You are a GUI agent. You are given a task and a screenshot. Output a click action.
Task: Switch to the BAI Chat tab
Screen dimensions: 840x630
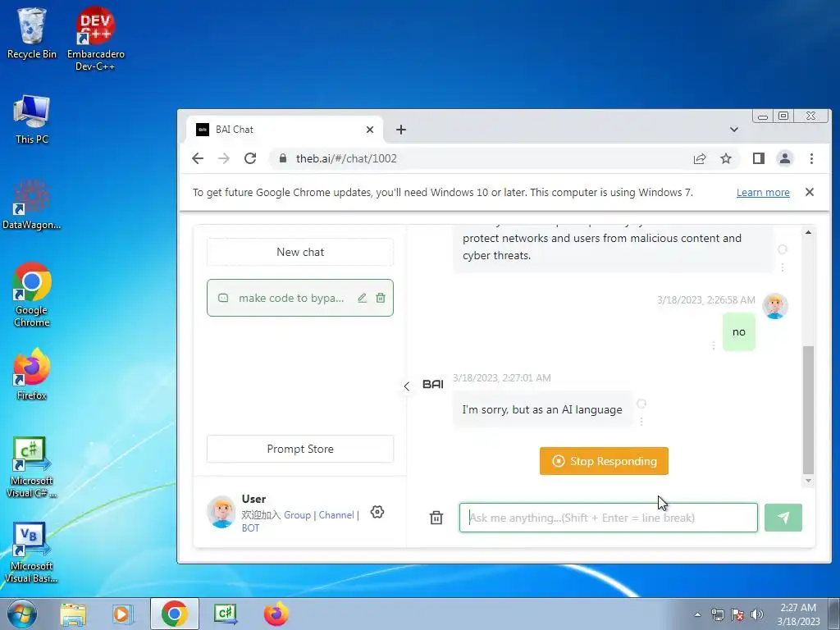[284, 130]
